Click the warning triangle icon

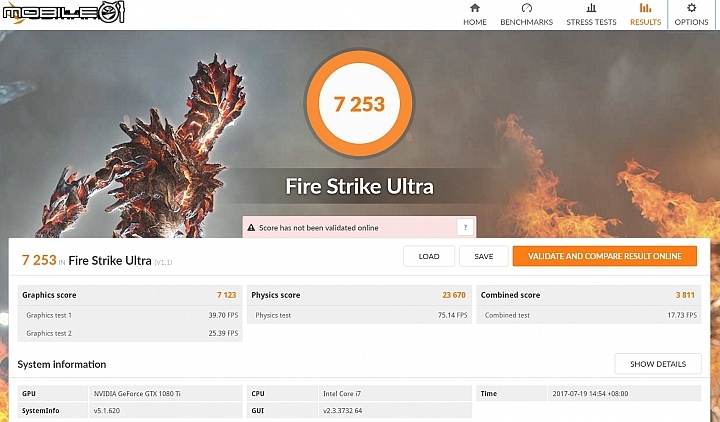click(251, 227)
